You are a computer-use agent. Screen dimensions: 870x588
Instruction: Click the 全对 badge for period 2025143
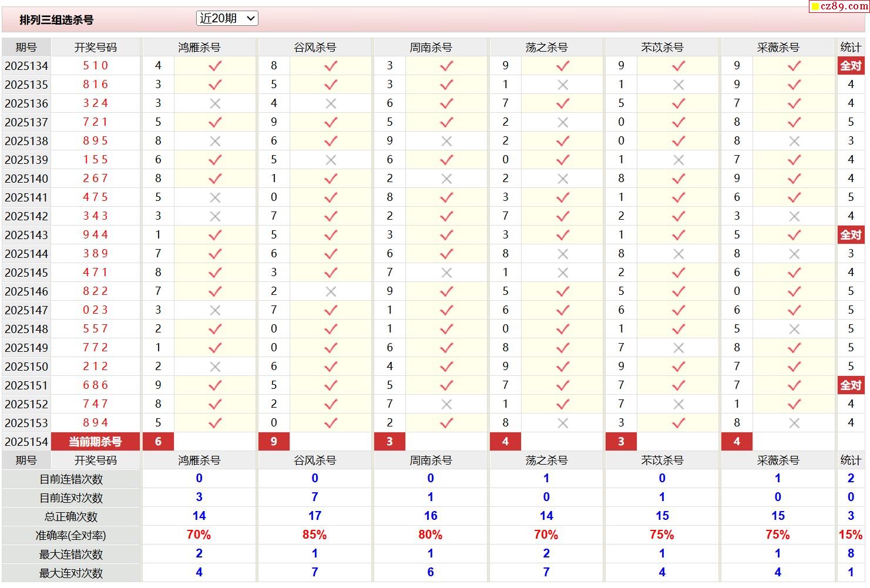coord(851,235)
